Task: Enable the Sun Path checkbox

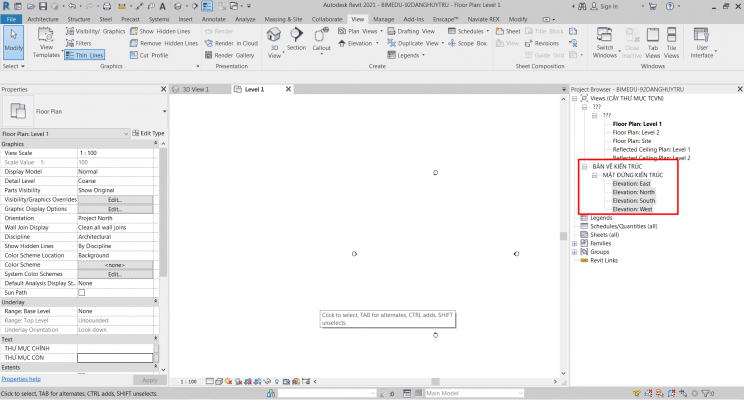Action: tap(82, 292)
